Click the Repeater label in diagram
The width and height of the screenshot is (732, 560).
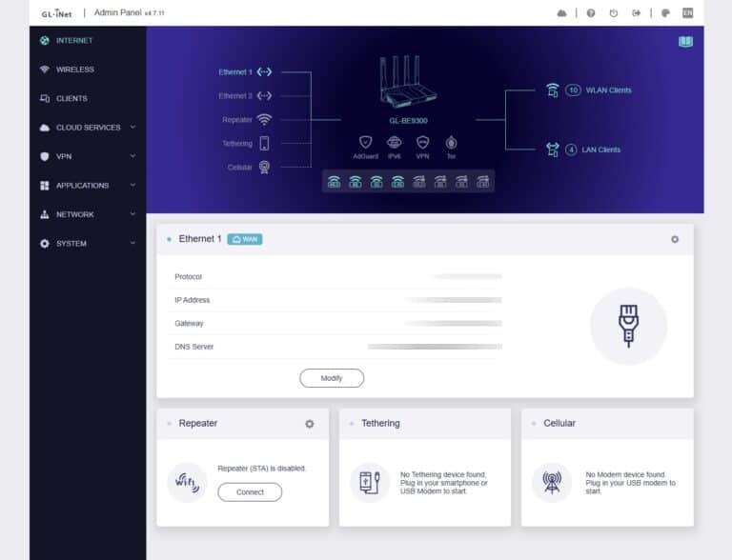(237, 119)
